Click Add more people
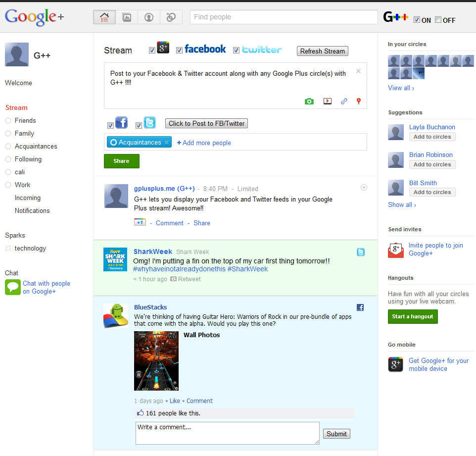The height and width of the screenshot is (456, 476). pos(204,143)
